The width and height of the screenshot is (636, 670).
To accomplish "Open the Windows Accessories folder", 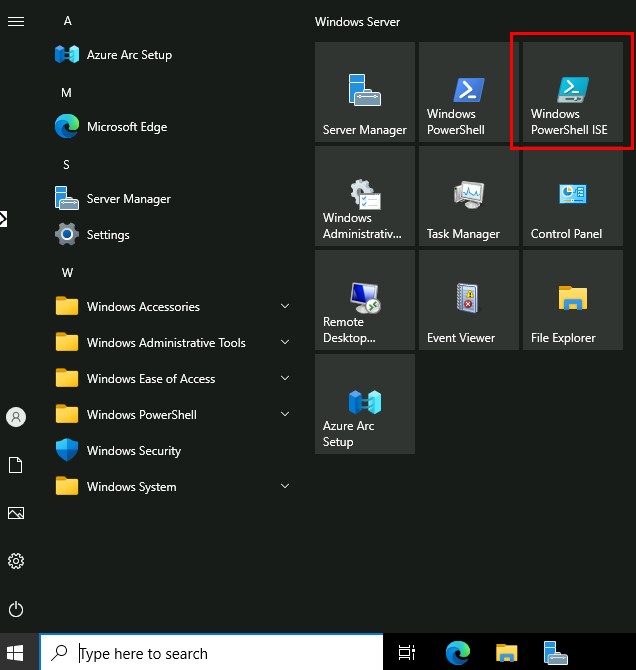I will (173, 306).
